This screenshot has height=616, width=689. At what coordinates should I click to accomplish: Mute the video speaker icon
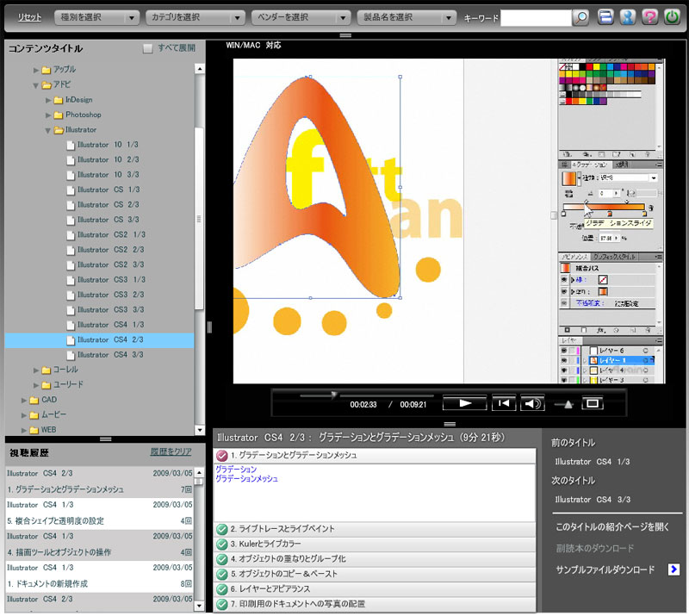(x=534, y=403)
